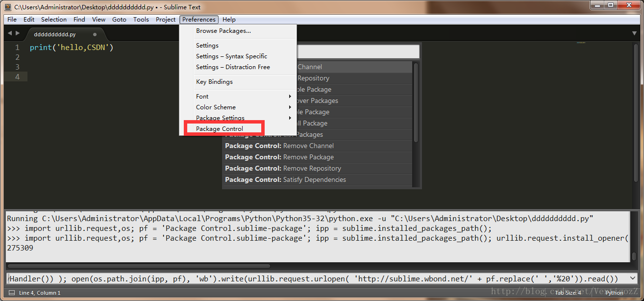644x301 pixels.
Task: Open the Help menu
Action: [229, 20]
